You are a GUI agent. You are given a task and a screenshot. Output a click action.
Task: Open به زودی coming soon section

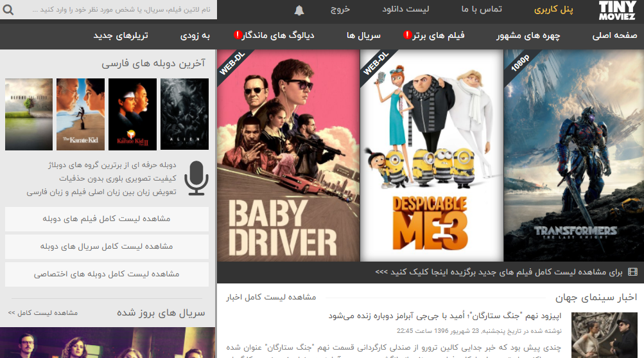point(195,36)
